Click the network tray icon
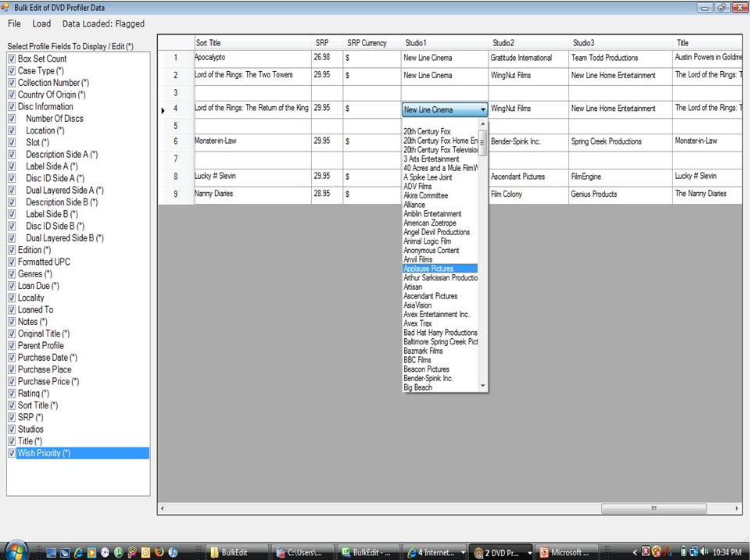752x560 pixels. coord(694,552)
